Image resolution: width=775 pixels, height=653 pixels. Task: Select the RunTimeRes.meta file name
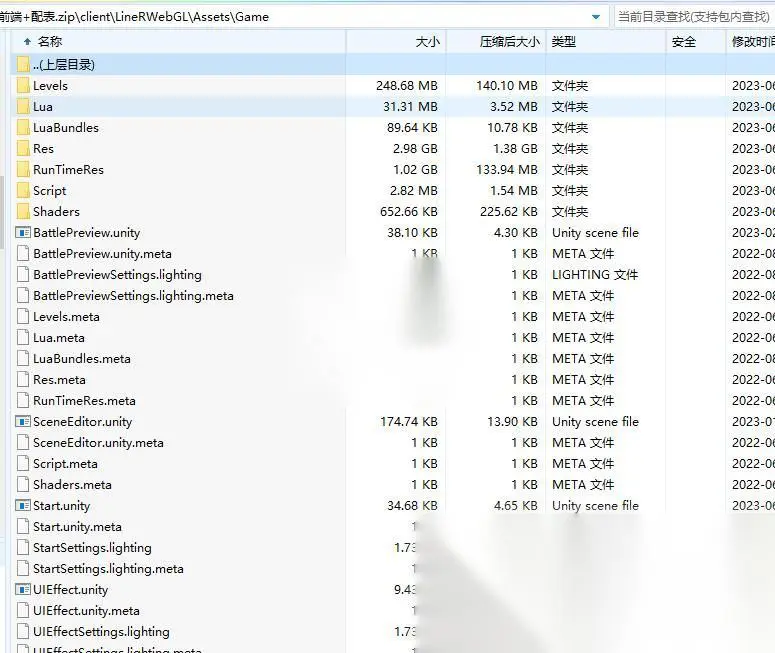point(84,401)
